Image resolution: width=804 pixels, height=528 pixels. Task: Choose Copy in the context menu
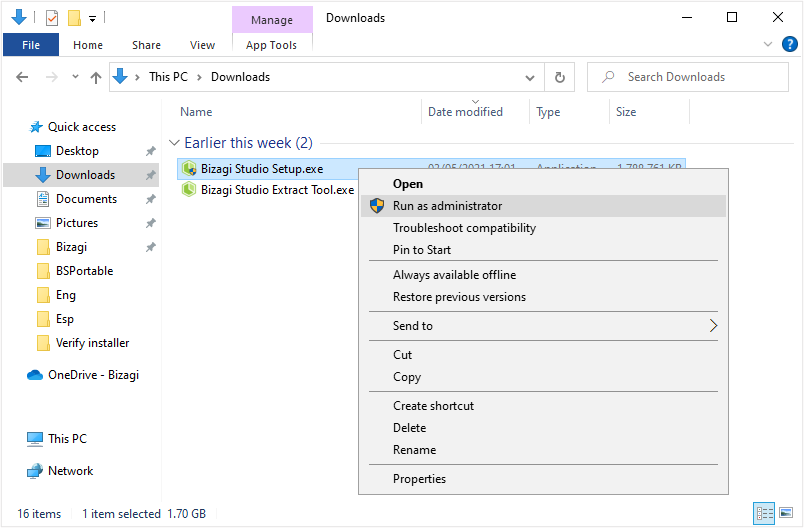pyautogui.click(x=544, y=377)
